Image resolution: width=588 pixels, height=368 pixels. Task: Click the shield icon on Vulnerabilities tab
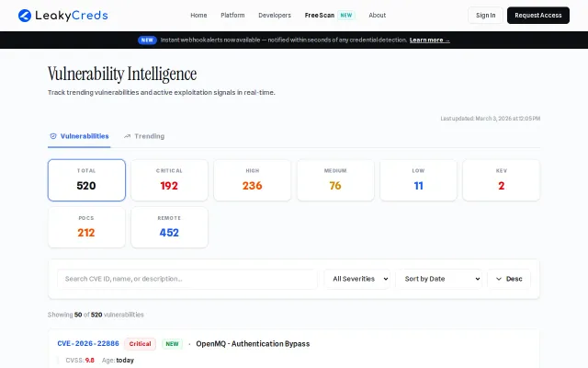pyautogui.click(x=53, y=136)
